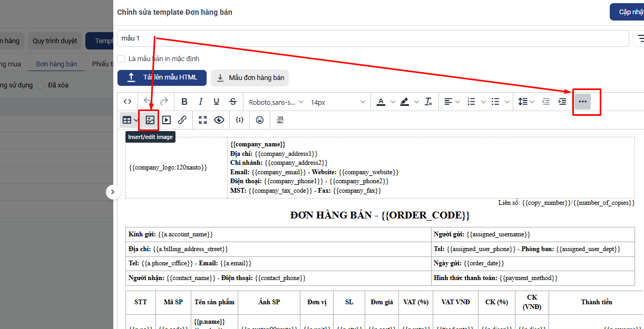The height and width of the screenshot is (329, 644).
Task: Expand the bullet list style arrow
Action: 506,102
